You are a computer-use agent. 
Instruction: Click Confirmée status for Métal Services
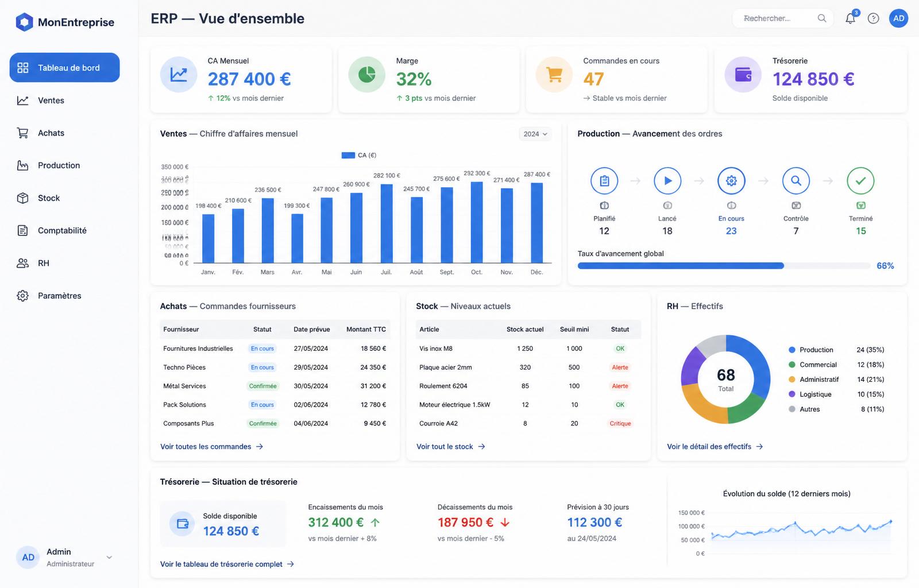point(263,386)
